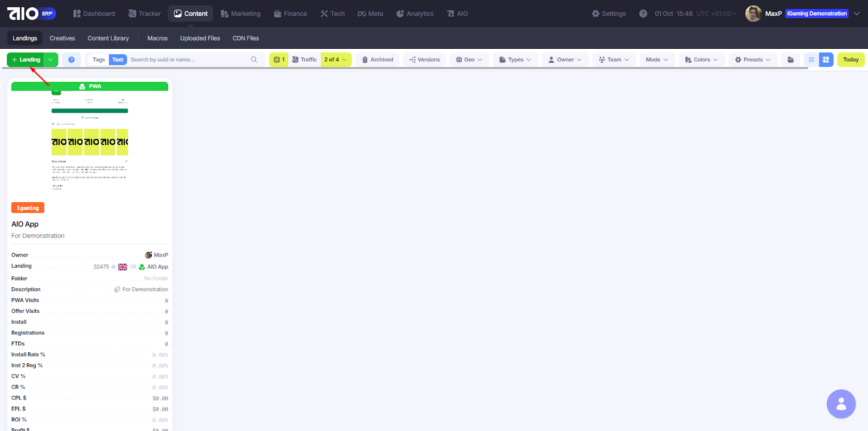Open the floating user assistant bubble

(841, 404)
